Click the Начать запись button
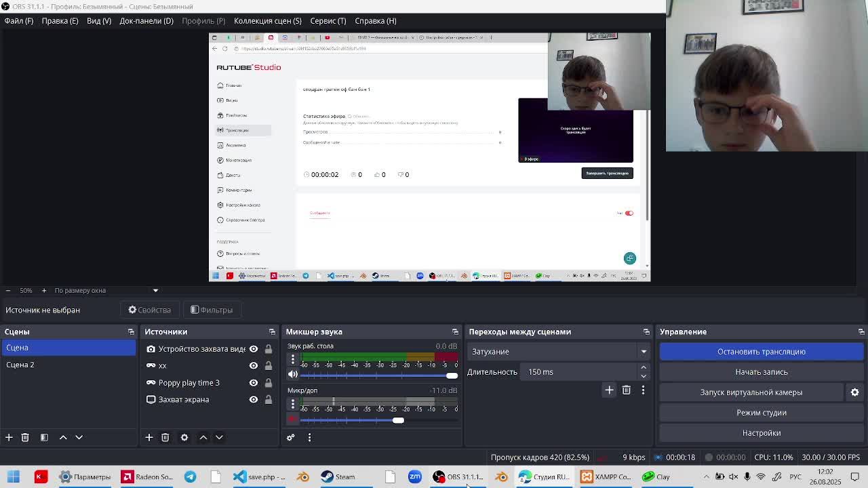This screenshot has width=868, height=488. [x=762, y=372]
